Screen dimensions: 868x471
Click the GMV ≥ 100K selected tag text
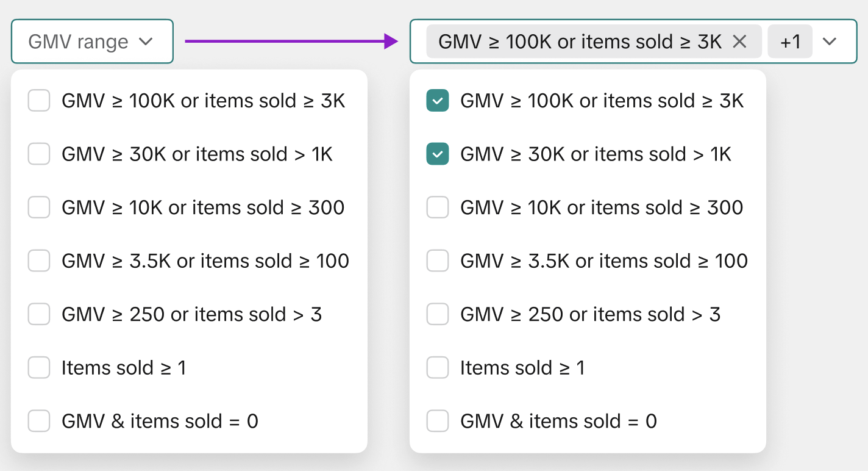pyautogui.click(x=579, y=41)
